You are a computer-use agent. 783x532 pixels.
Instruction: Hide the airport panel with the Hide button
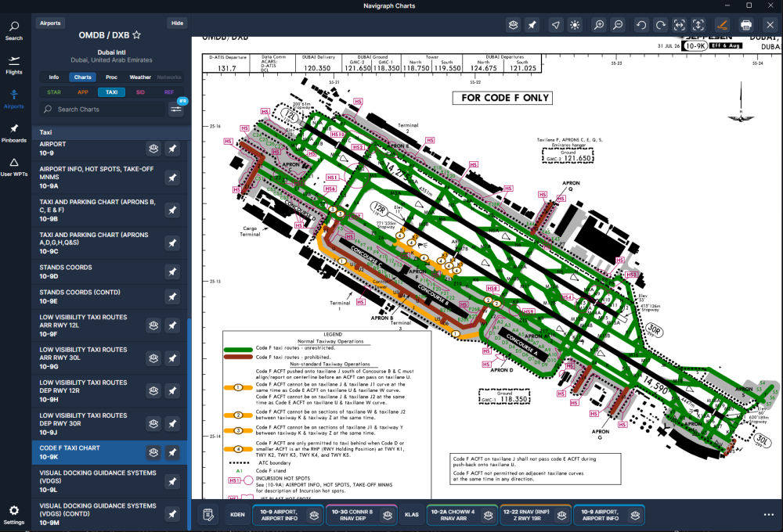[177, 23]
